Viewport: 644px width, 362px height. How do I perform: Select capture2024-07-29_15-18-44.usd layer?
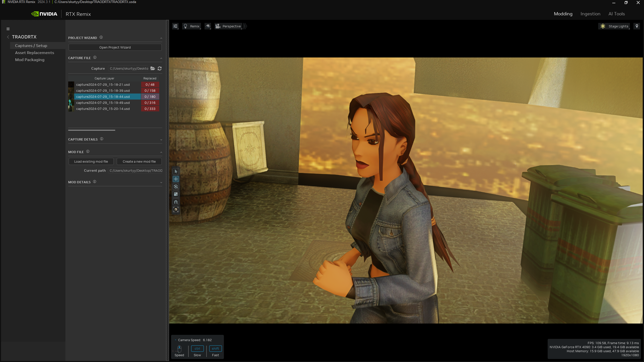(x=107, y=97)
